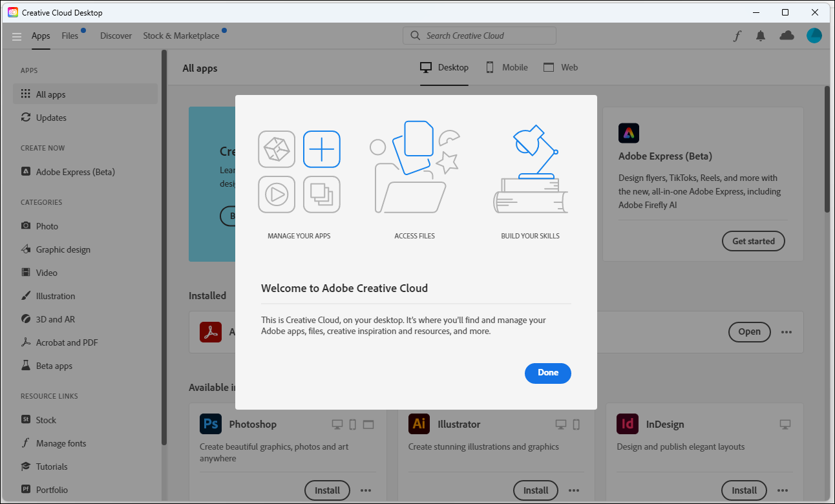This screenshot has width=835, height=504.
Task: Switch to the Discover tab
Action: point(116,36)
